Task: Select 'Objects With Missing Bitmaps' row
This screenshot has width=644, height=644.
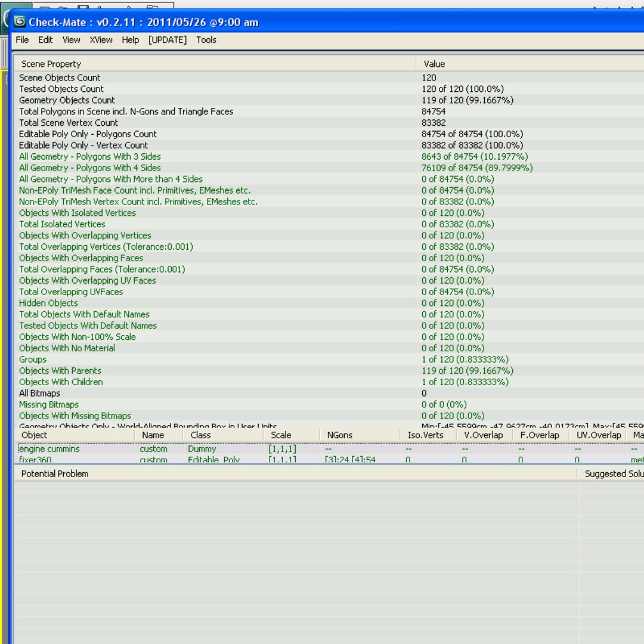Action: pos(329,416)
